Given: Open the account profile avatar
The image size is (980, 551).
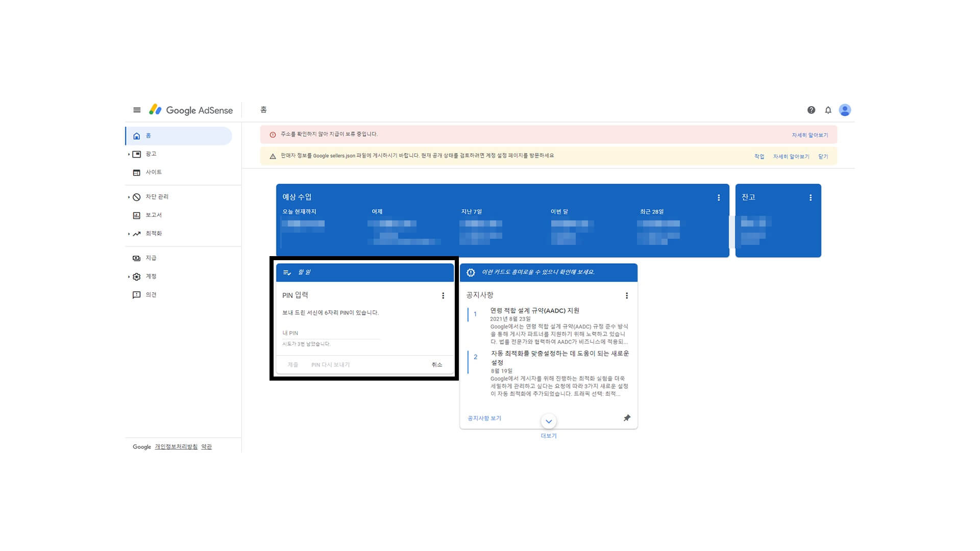Looking at the screenshot, I should coord(845,110).
